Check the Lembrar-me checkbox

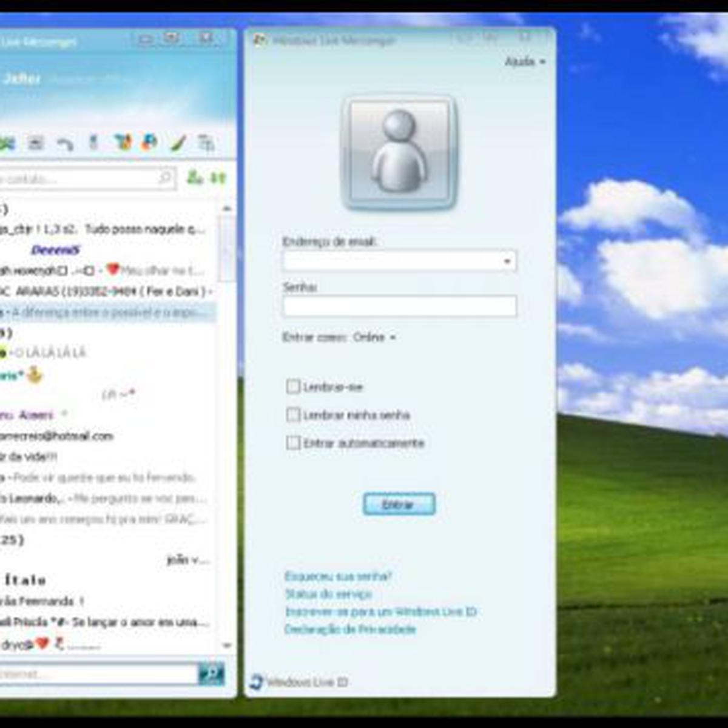293,386
